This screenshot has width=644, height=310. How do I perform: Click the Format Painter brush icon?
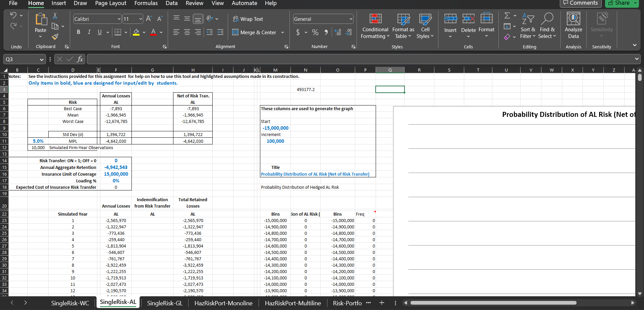[55, 37]
